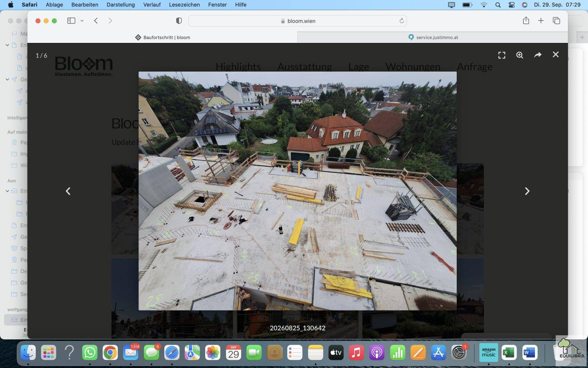Switch to service.justimmo.at tab
This screenshot has width=588, height=368.
433,37
